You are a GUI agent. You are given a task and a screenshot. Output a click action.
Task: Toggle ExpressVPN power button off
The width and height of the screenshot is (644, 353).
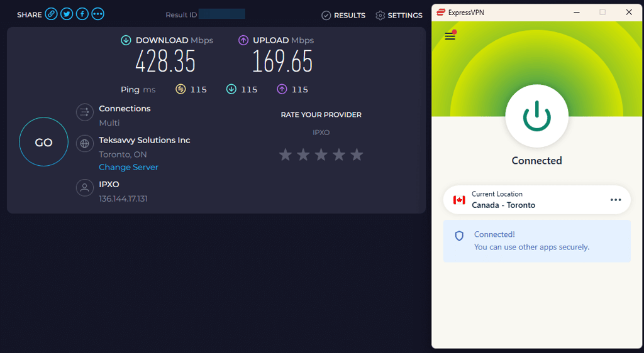537,116
